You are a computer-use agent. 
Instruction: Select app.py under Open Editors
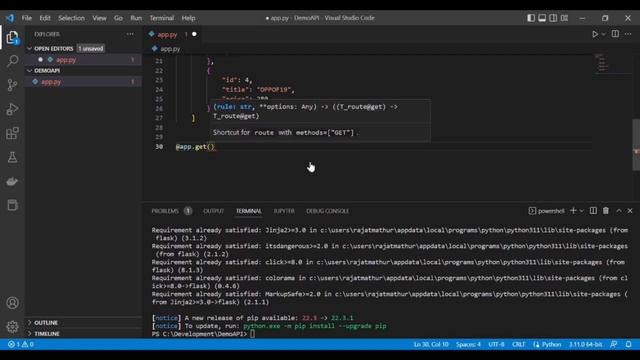(x=83, y=60)
